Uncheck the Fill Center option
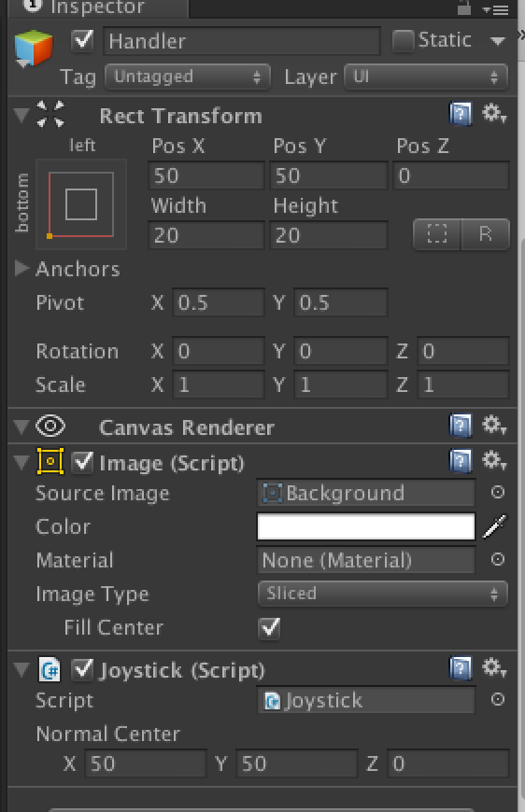 pyautogui.click(x=269, y=628)
